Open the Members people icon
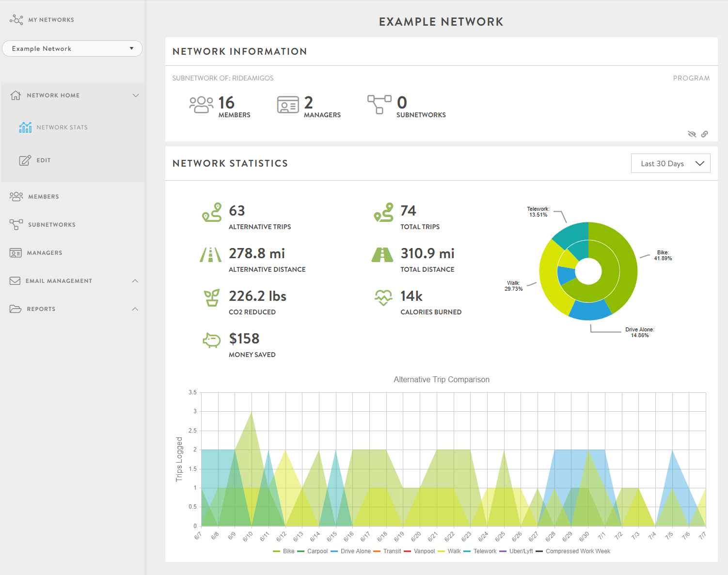 tap(16, 196)
